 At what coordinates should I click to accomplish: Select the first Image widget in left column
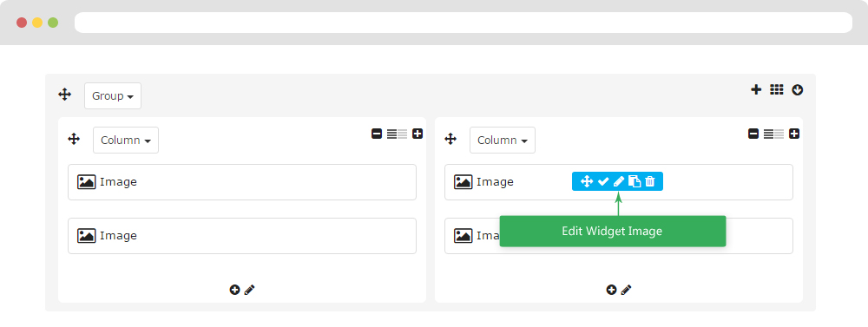tap(242, 182)
